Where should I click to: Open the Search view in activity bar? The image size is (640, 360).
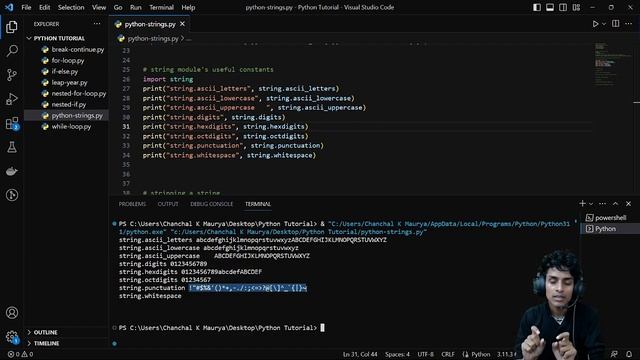coord(12,51)
